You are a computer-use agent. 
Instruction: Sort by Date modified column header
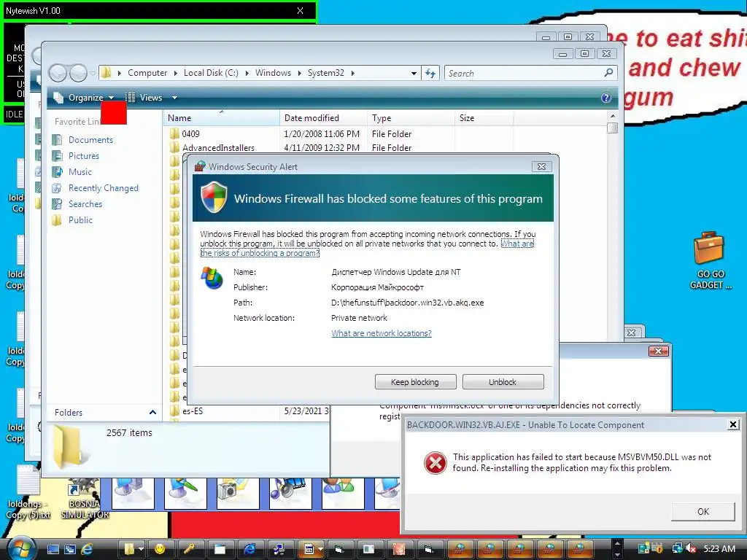click(323, 117)
